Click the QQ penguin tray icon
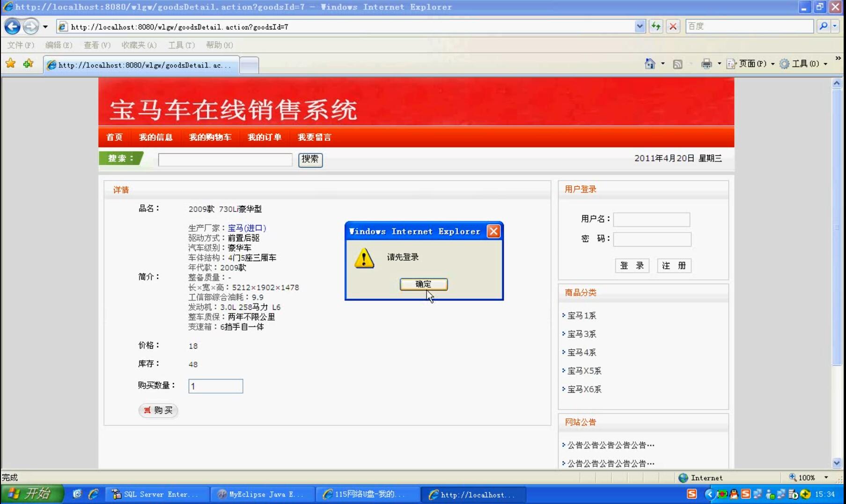This screenshot has width=846, height=504. (734, 494)
